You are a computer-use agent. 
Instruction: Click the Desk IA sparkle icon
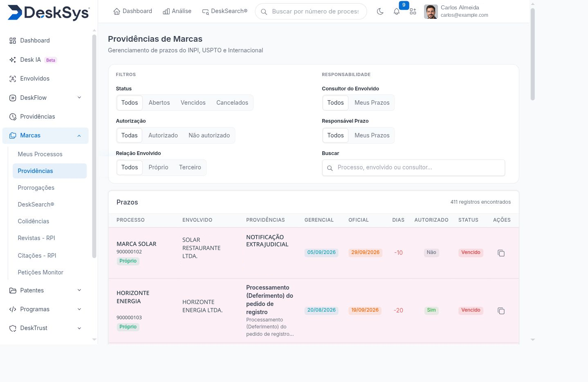pos(13,60)
